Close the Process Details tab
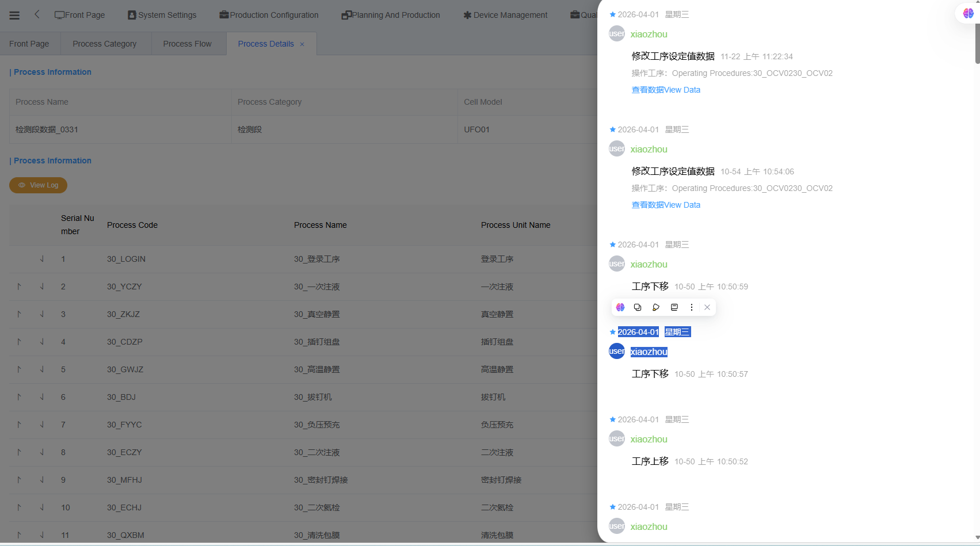Image resolution: width=980 pixels, height=546 pixels. (302, 44)
